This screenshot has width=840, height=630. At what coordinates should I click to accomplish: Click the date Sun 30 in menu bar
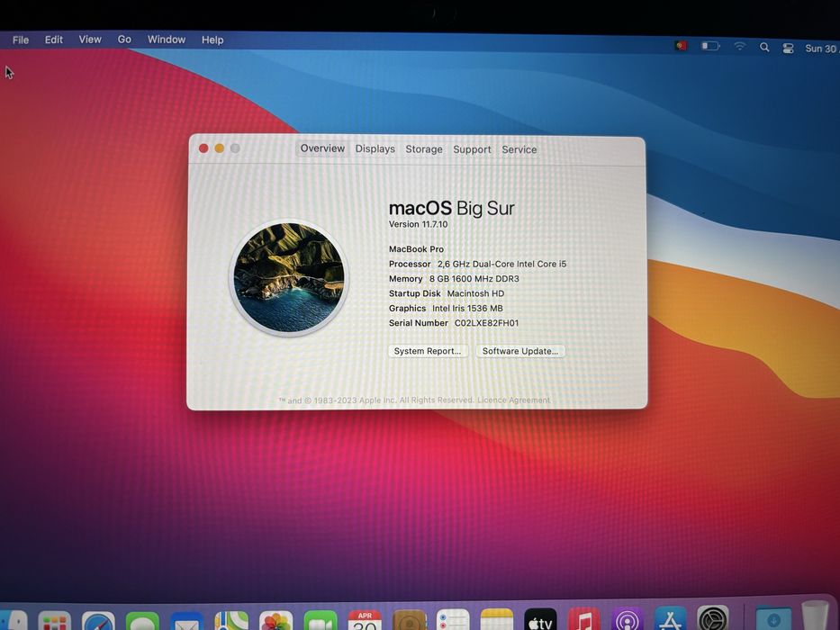[x=821, y=49]
